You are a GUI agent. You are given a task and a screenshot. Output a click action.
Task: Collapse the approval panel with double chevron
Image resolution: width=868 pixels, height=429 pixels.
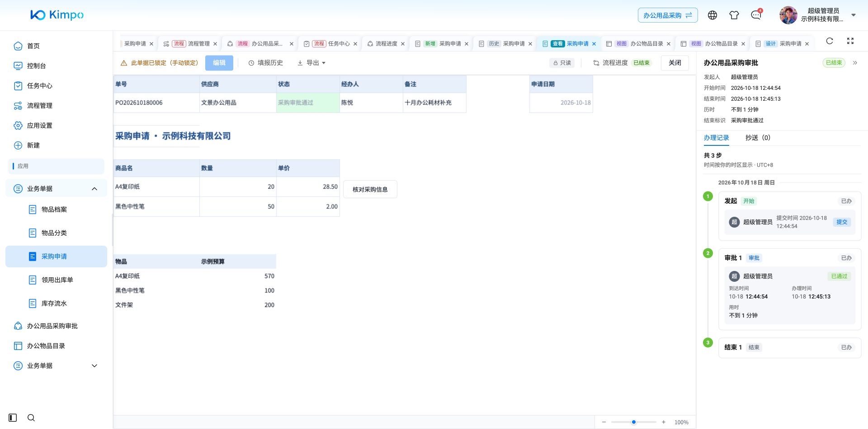point(855,63)
